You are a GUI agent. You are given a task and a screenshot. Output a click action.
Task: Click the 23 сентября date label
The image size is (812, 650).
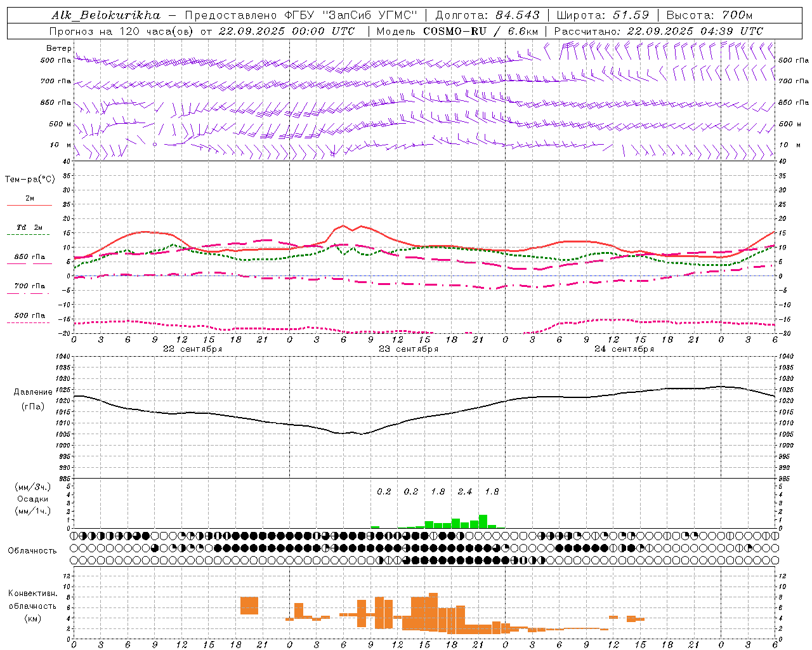tap(409, 349)
